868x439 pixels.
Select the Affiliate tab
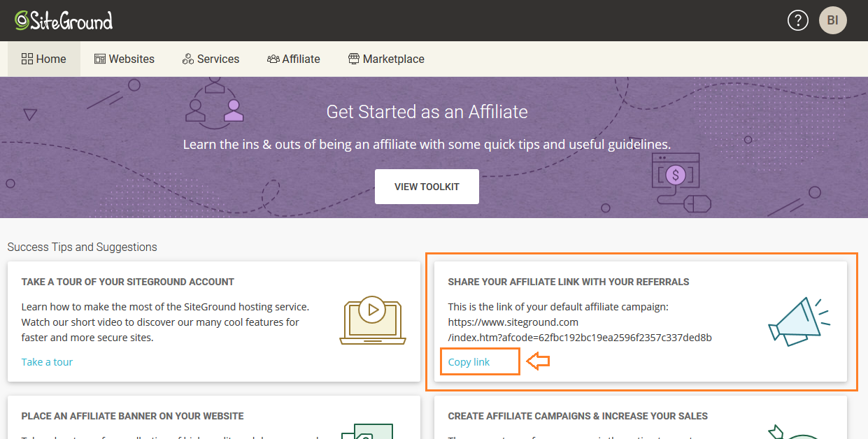pyautogui.click(x=294, y=59)
